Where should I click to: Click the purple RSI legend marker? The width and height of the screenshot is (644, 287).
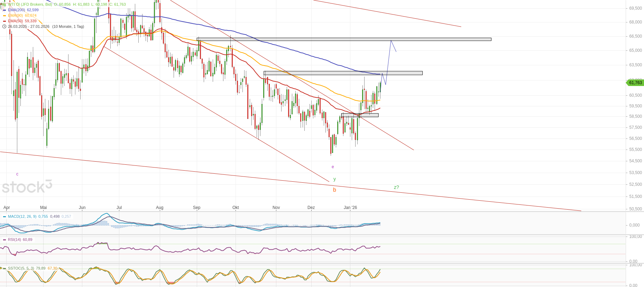pos(4,240)
